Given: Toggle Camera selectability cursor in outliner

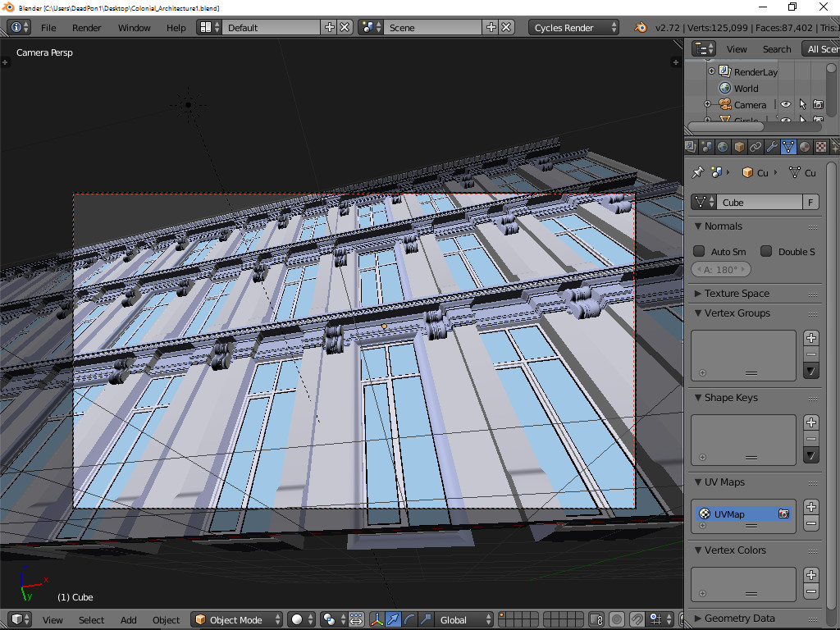Looking at the screenshot, I should tap(802, 104).
